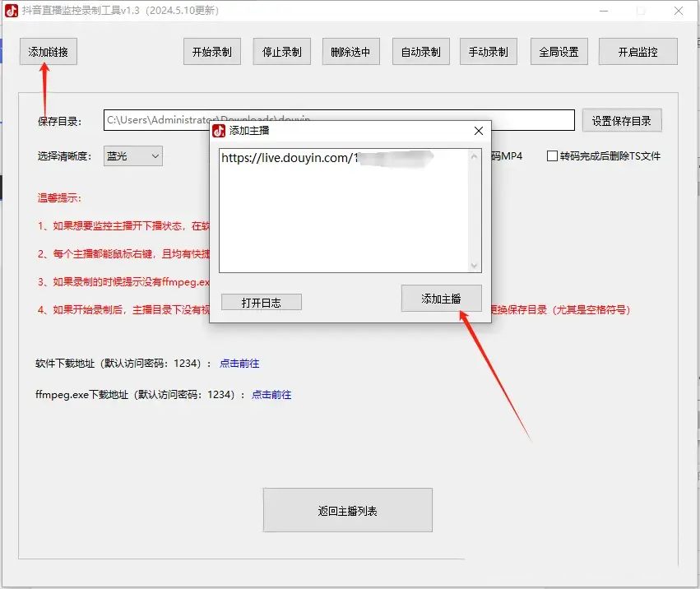The image size is (700, 589).
Task: Turn on monitoring via 开启监控
Action: [x=638, y=52]
